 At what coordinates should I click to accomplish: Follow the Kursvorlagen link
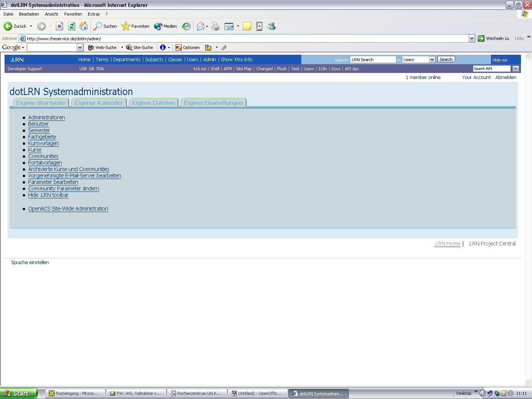43,143
